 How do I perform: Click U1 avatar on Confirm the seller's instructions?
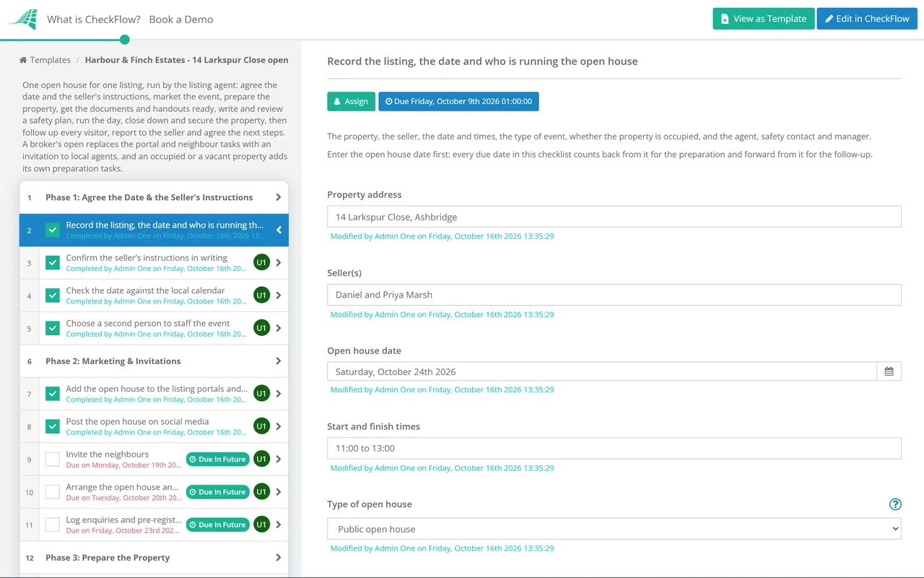261,262
